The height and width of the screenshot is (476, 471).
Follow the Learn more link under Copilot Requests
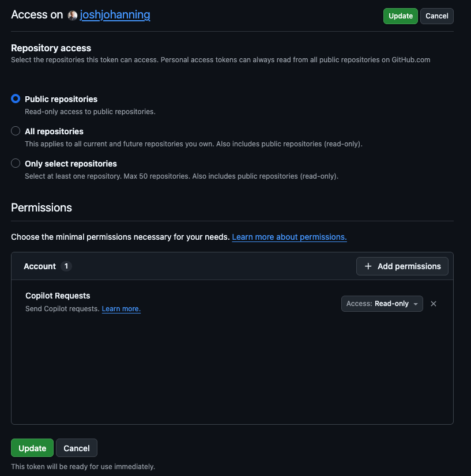point(121,309)
